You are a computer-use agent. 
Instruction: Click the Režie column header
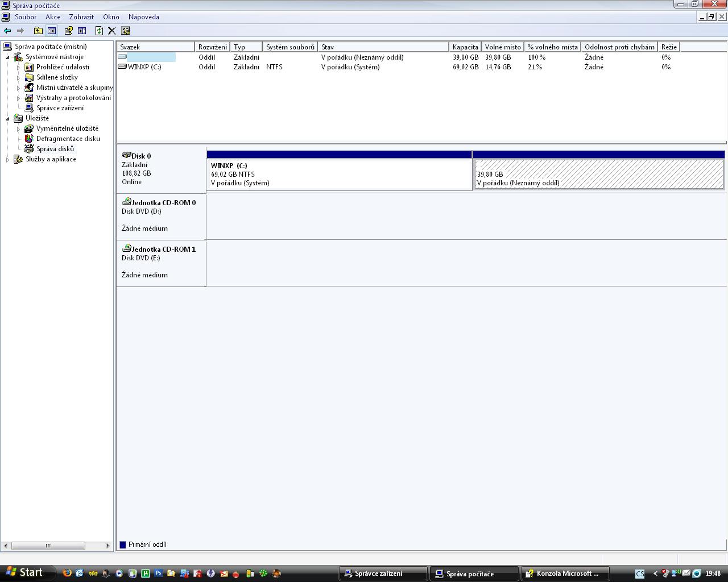tap(669, 47)
